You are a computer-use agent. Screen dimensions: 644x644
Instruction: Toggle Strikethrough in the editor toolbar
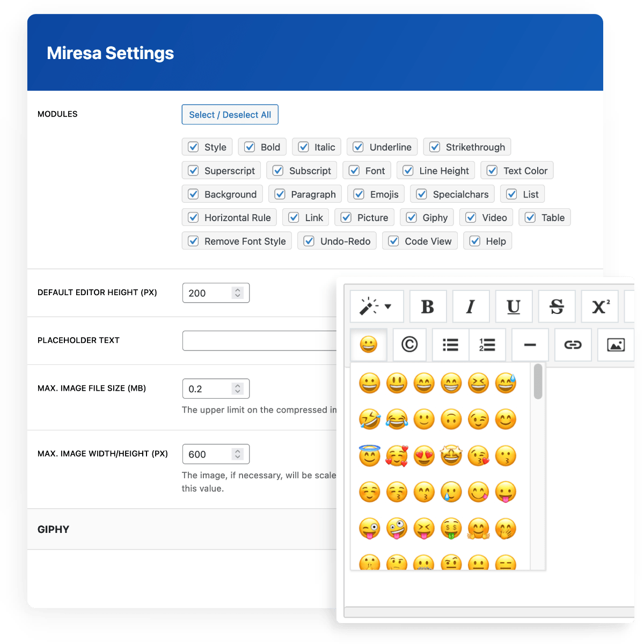click(557, 306)
